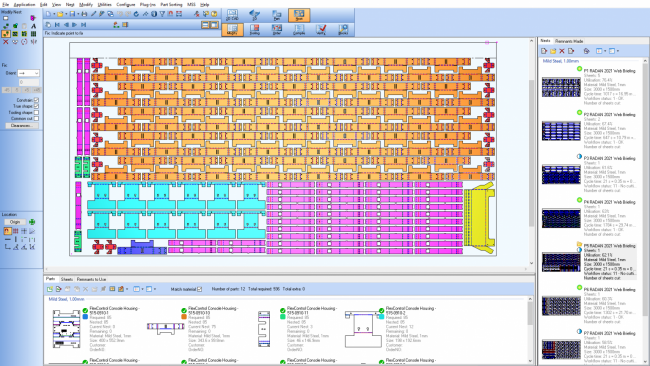Select the P4 RADAN nest thumbnail
Viewport: 650px width, 366px height.
click(561, 218)
